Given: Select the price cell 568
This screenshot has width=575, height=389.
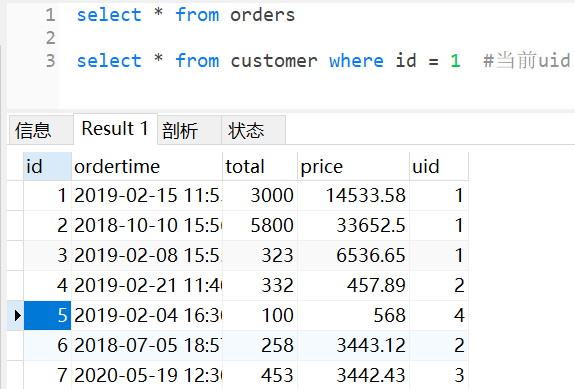Looking at the screenshot, I should [353, 315].
